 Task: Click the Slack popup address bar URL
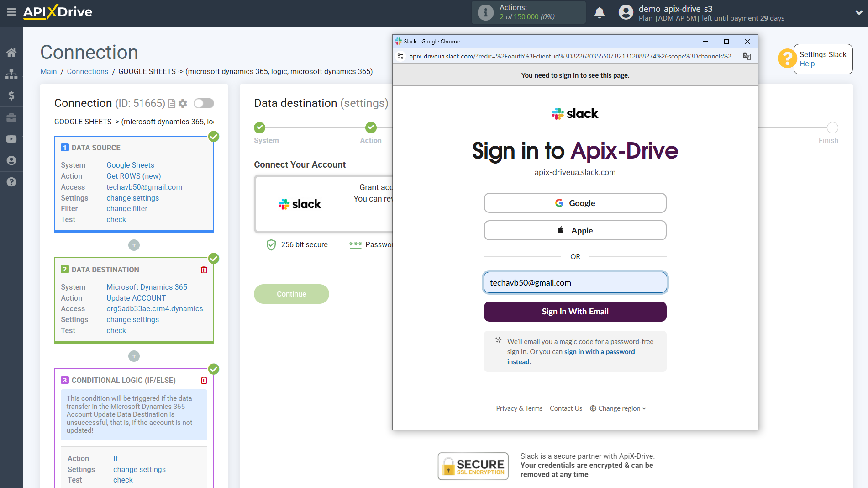[x=573, y=56]
